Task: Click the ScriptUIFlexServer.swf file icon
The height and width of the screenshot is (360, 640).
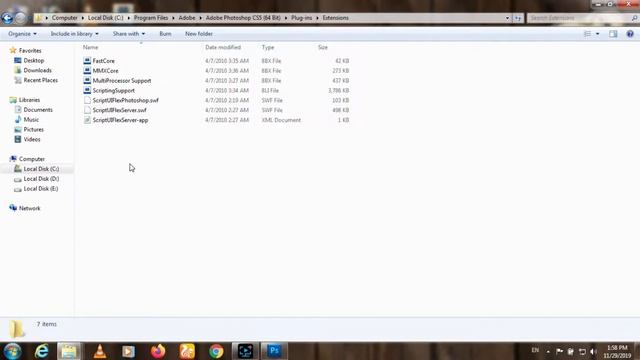Action: 87,110
